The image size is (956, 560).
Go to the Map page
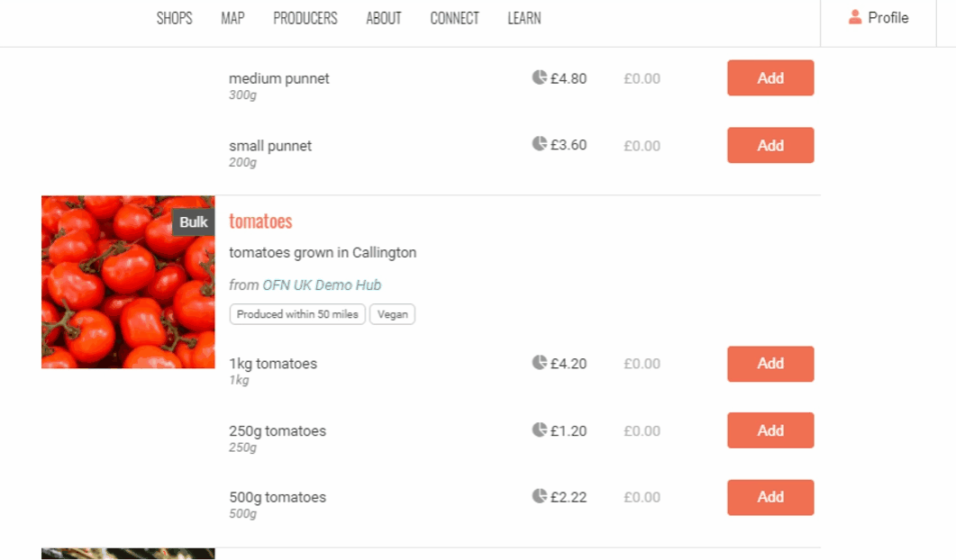pyautogui.click(x=232, y=18)
